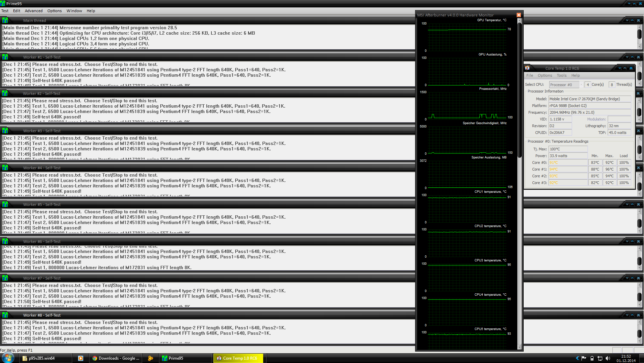Click the Main thread window scrollbar
The width and height of the screenshot is (644, 363).
pyautogui.click(x=639, y=36)
